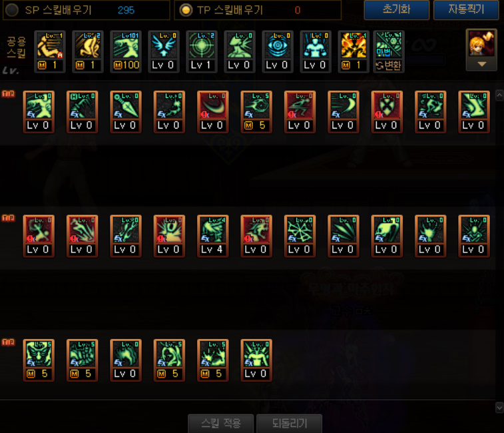
Task: Click the blue winged skill icon
Action: 164,51
